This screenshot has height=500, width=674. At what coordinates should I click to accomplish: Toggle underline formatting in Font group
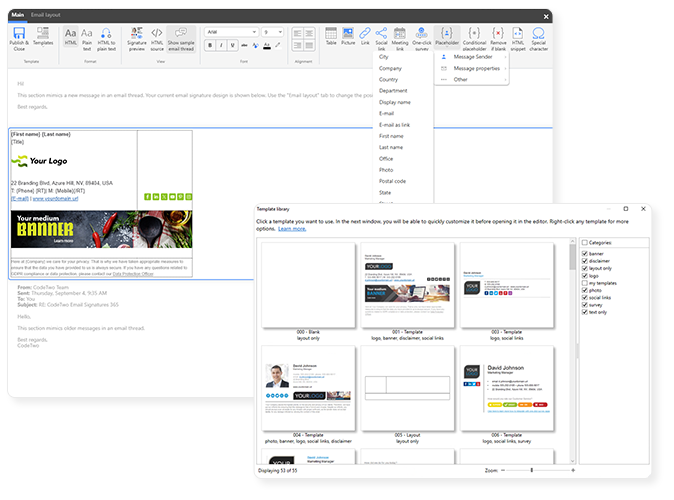tap(233, 45)
